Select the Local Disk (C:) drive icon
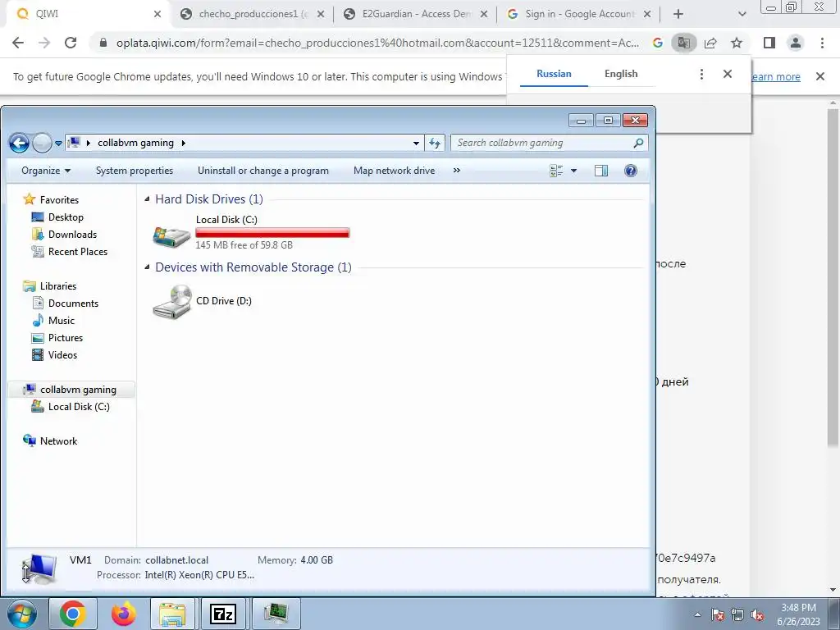The height and width of the screenshot is (630, 840). pyautogui.click(x=171, y=235)
